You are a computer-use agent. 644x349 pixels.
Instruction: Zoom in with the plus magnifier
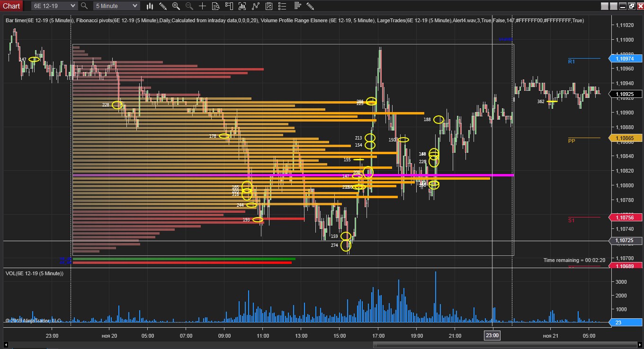coord(176,6)
